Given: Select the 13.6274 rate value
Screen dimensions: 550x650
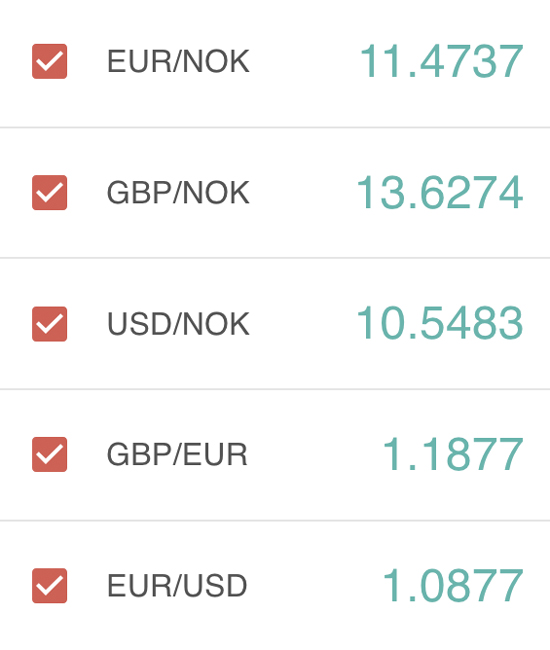Looking at the screenshot, I should (440, 192).
